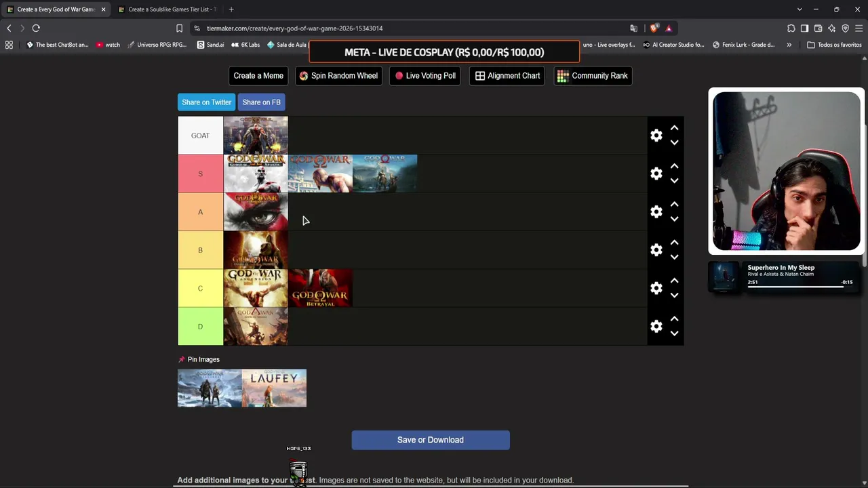Share the tier list on FB
The image size is (868, 488).
point(261,102)
